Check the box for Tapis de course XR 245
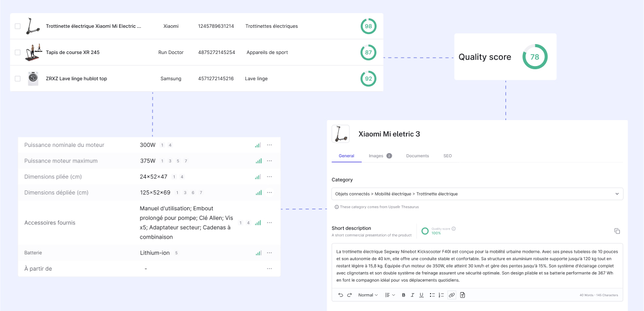This screenshot has width=644, height=311. [x=17, y=52]
